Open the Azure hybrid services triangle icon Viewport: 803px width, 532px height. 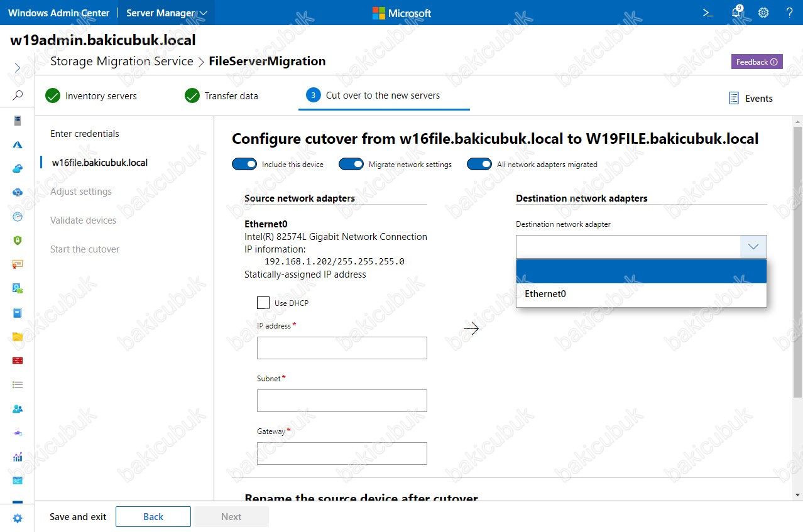tap(18, 144)
